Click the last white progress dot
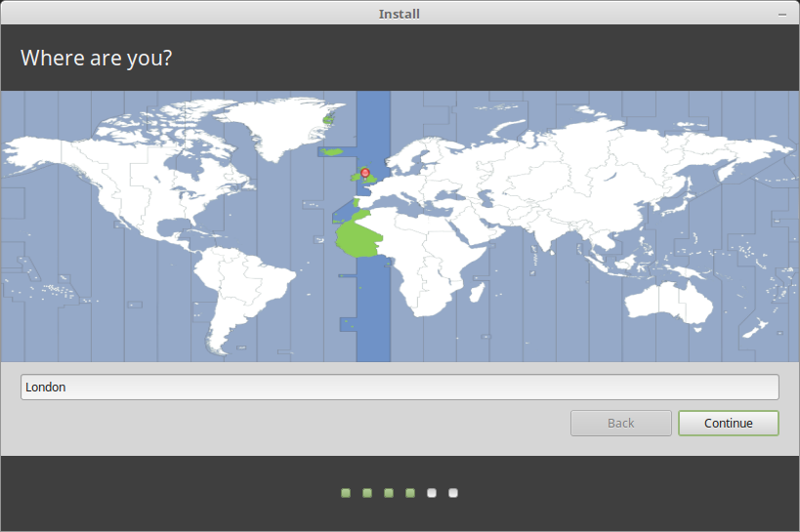 [x=453, y=493]
